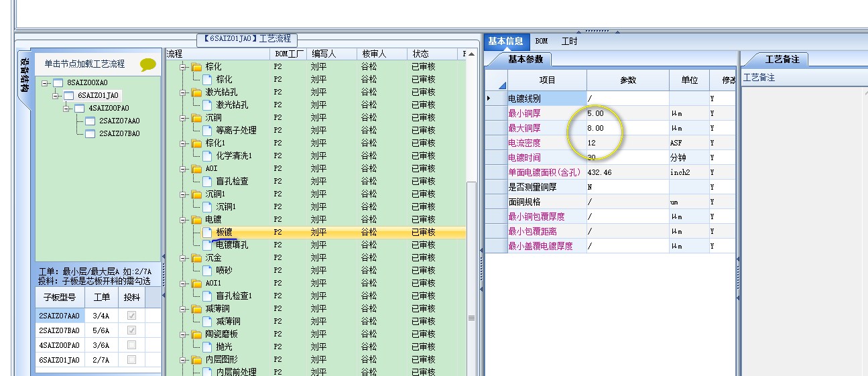Toggle 投料 checkbox for 2SAIZ07AA0
868x376 pixels.
[x=131, y=316]
